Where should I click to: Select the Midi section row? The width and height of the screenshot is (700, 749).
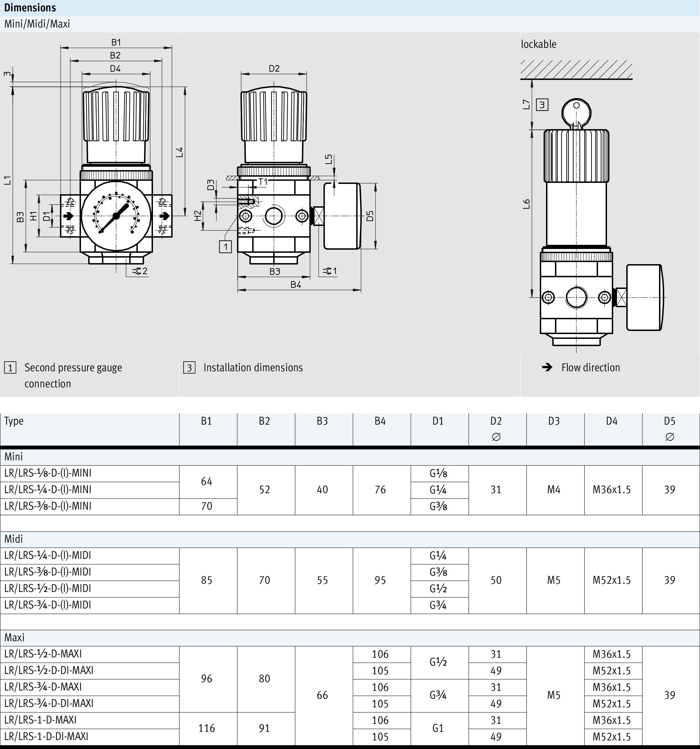coord(14,539)
